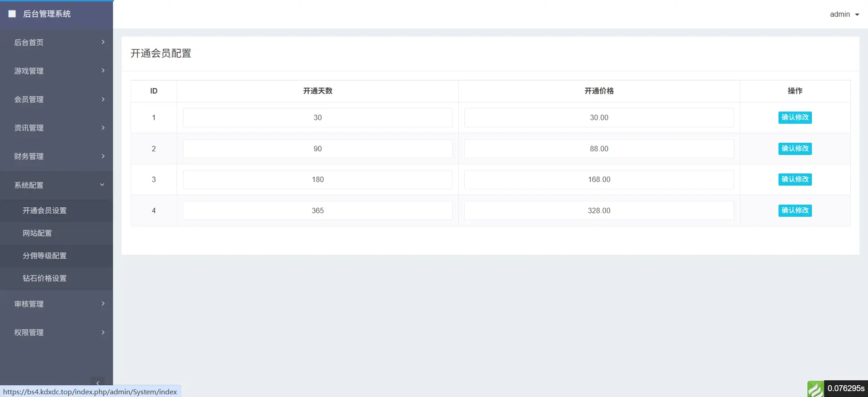Screen dimensions: 868x397
Task: Expand the 后台首页 menu
Action: point(57,42)
